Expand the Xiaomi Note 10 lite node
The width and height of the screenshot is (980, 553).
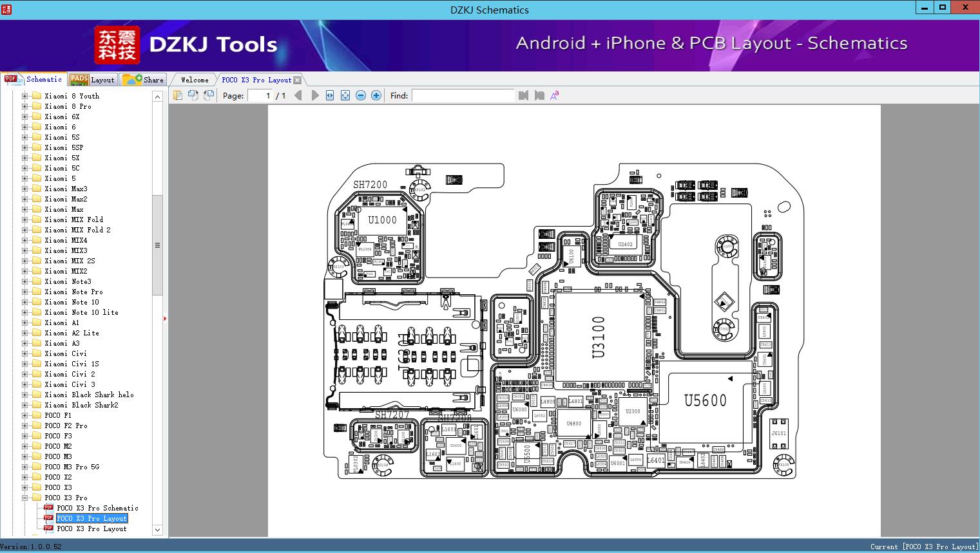pos(25,312)
